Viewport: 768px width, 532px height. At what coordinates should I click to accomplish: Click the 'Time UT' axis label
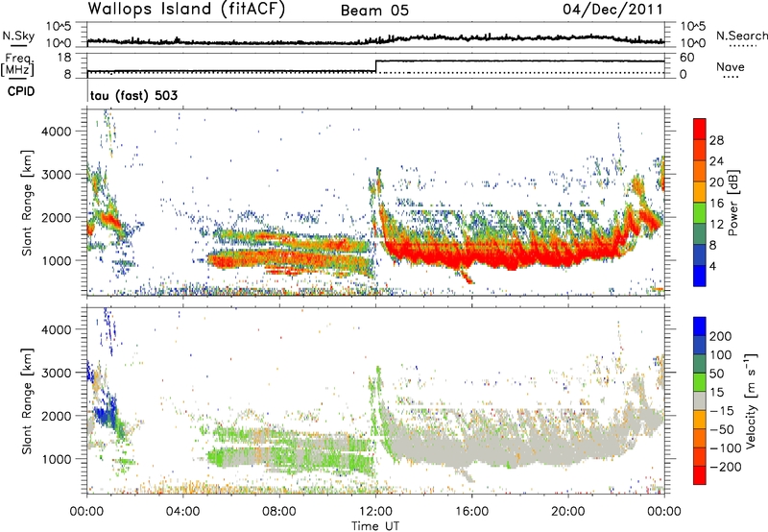point(375,526)
